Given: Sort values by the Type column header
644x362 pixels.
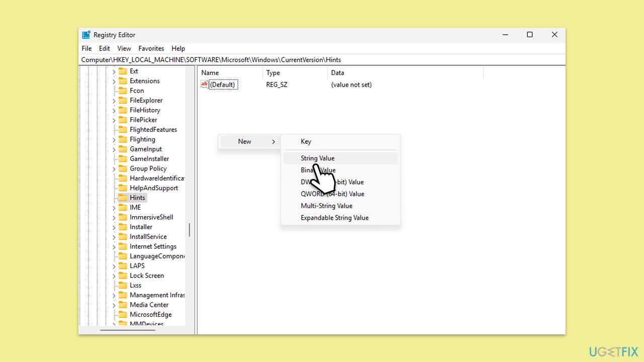Looking at the screenshot, I should click(295, 73).
